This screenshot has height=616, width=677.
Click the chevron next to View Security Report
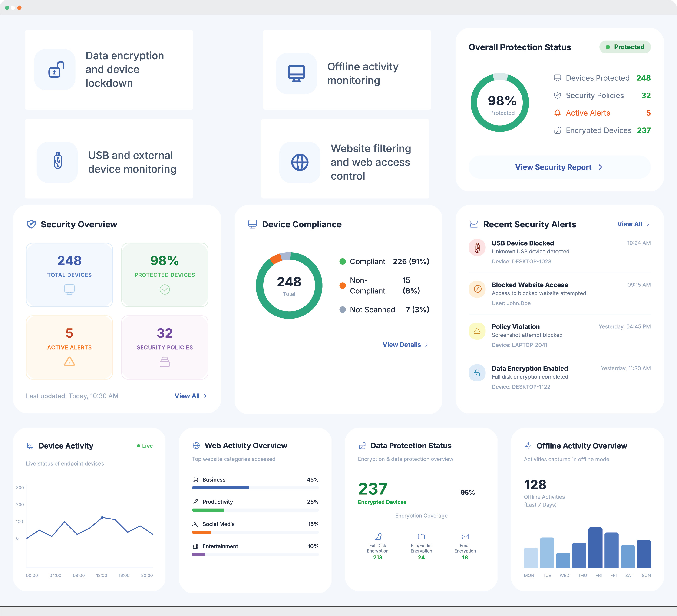click(x=600, y=167)
